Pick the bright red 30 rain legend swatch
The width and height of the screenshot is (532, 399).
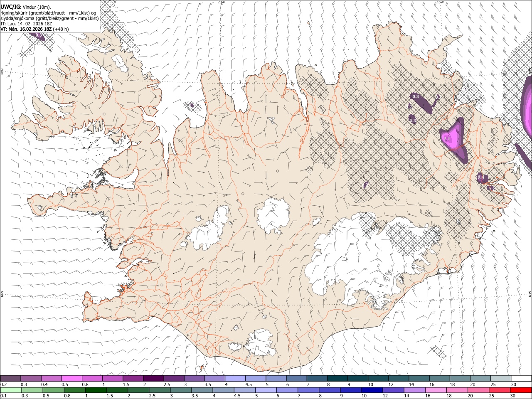[521, 390]
